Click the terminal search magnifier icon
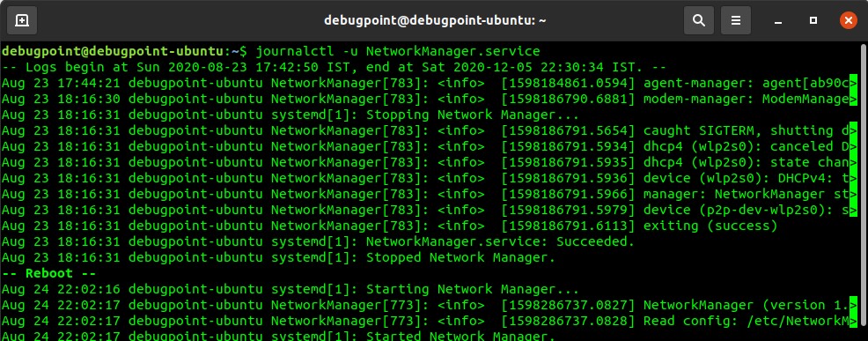 point(699,20)
